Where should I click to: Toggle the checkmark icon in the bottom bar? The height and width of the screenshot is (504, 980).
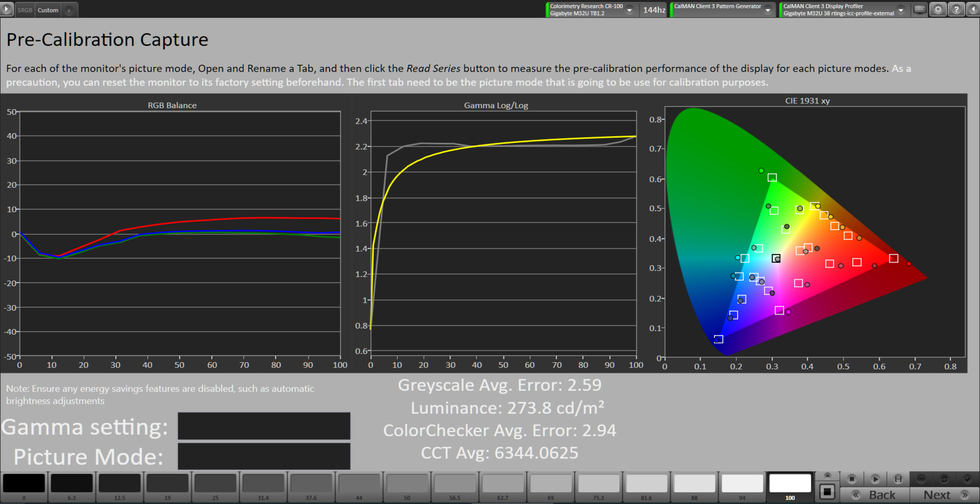967,479
